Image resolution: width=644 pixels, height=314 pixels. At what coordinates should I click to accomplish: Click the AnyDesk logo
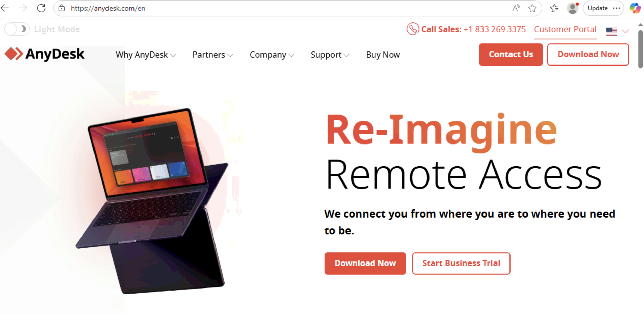click(x=44, y=54)
